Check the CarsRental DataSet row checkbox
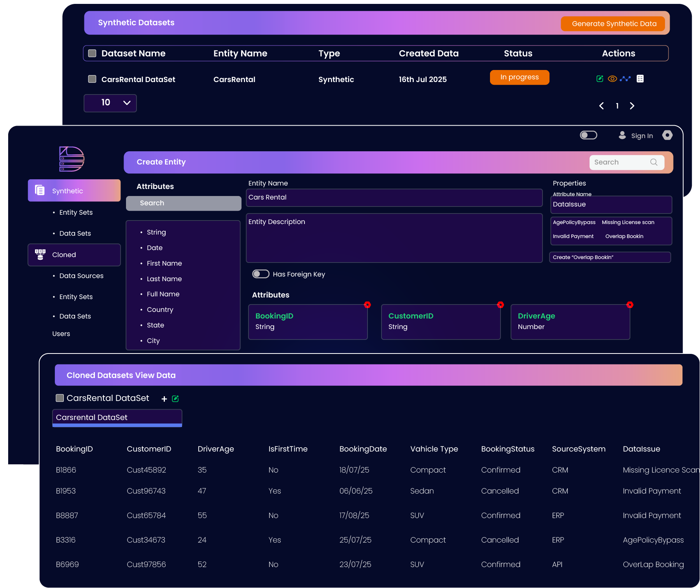The width and height of the screenshot is (700, 588). pyautogui.click(x=92, y=79)
